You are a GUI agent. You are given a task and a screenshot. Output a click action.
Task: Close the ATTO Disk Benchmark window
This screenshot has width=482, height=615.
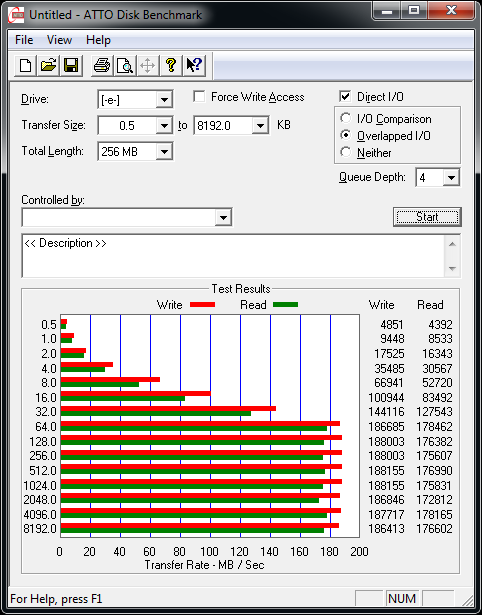coord(451,11)
